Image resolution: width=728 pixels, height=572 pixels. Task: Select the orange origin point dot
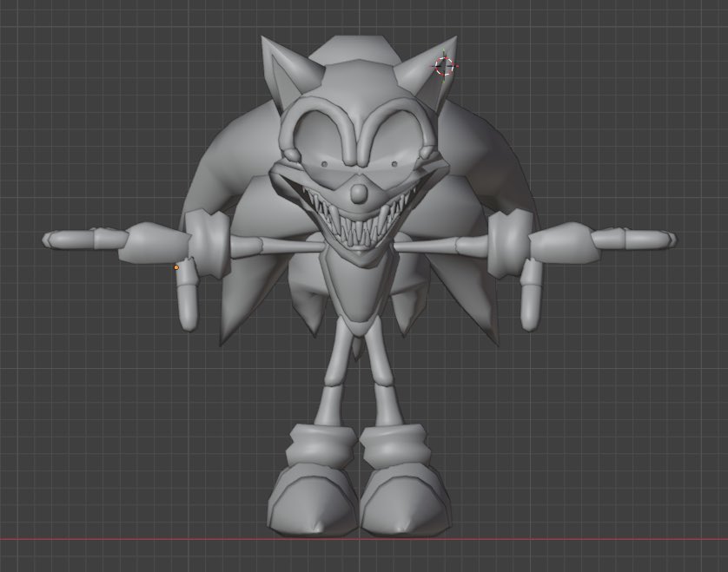click(x=176, y=267)
